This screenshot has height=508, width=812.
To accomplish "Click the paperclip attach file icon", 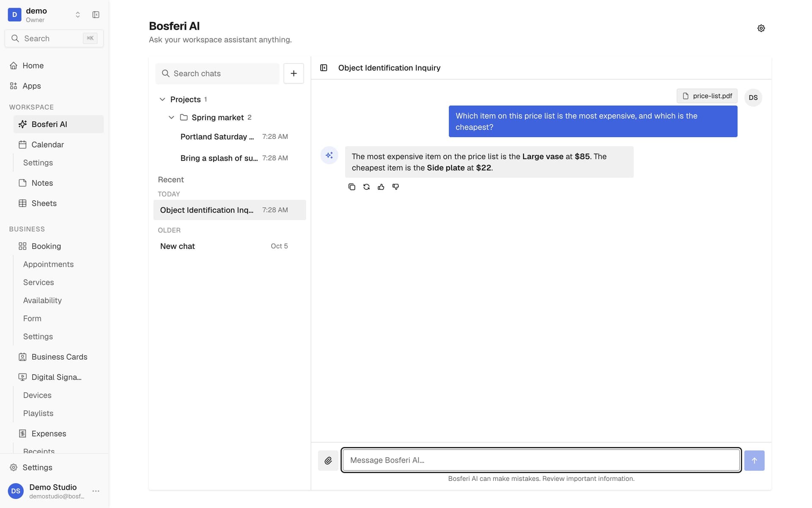I will click(328, 461).
